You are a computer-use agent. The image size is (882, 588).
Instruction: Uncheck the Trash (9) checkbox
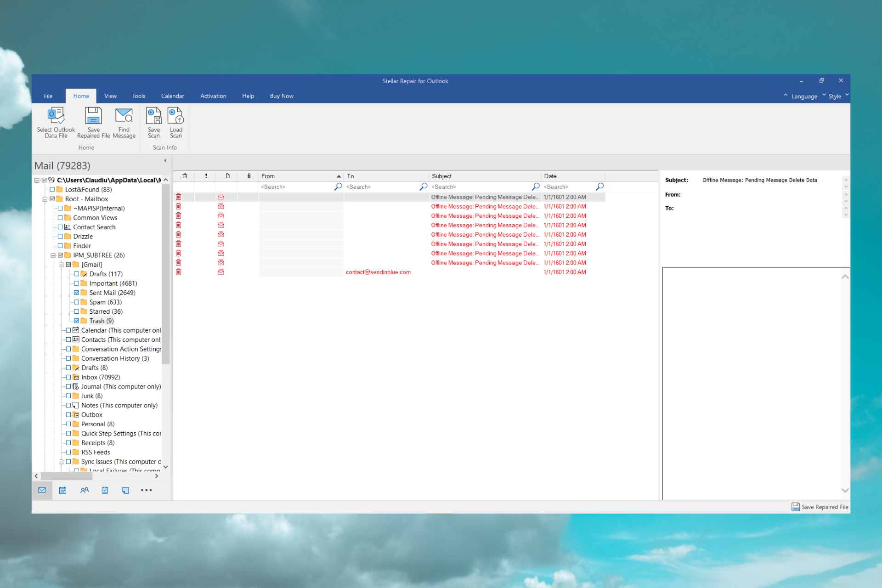[x=77, y=321]
